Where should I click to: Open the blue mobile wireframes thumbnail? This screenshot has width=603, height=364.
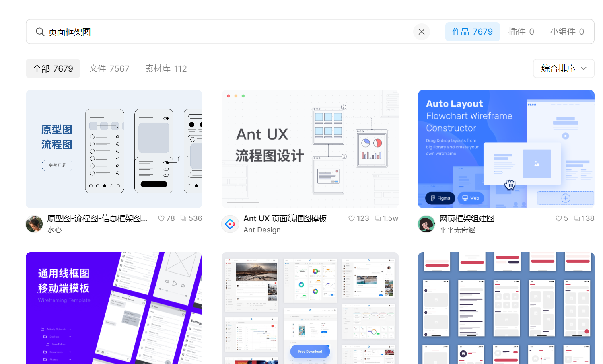[506, 308]
